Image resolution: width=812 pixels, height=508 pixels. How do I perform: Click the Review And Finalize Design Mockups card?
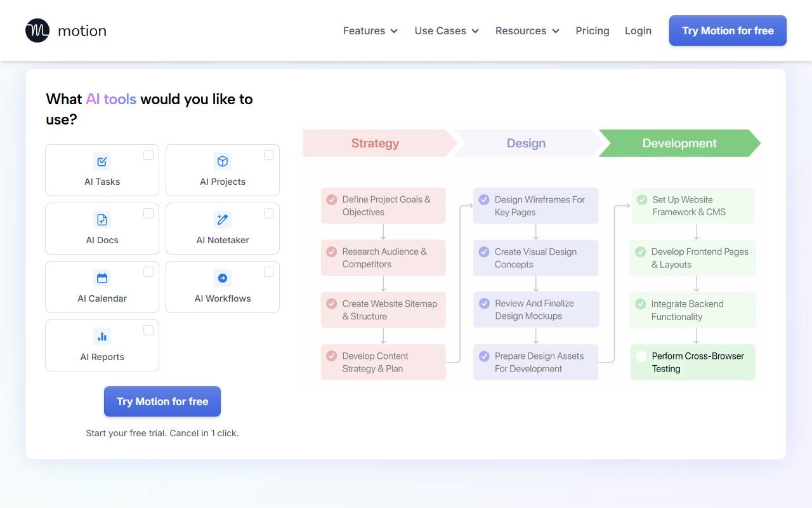(536, 309)
